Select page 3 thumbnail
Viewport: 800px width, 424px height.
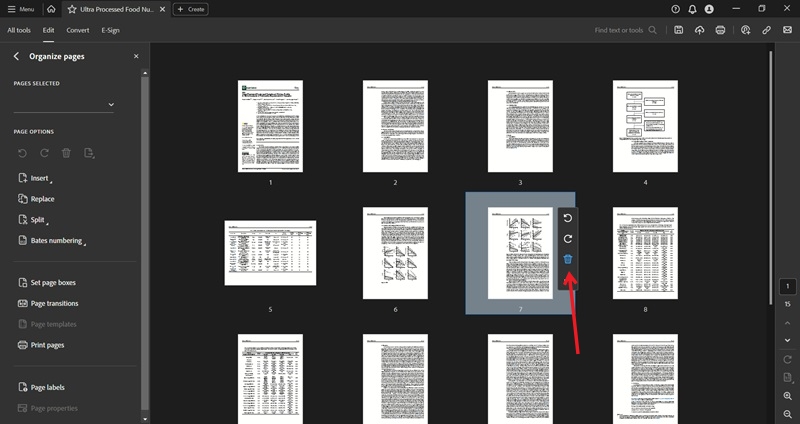click(520, 126)
